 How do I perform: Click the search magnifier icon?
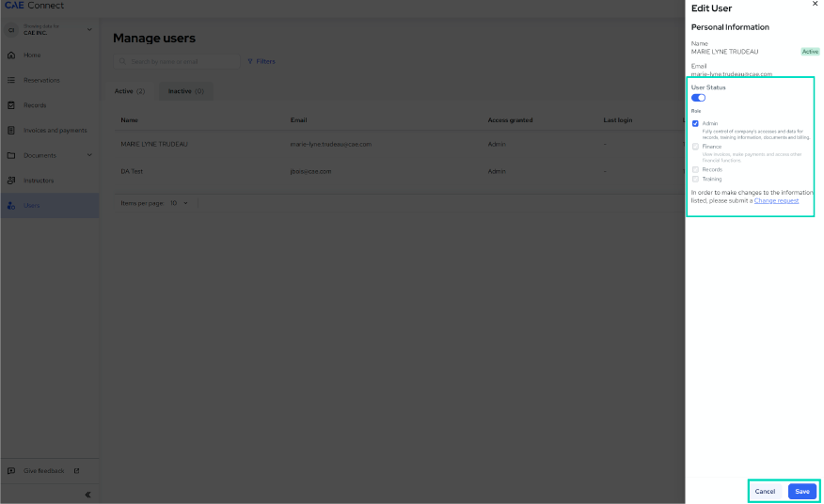[x=122, y=61]
